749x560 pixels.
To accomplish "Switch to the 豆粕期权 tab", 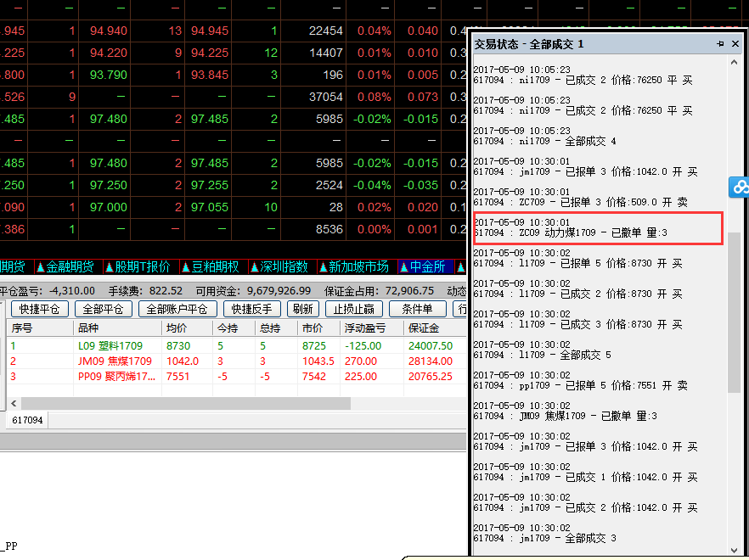I will pos(211,267).
